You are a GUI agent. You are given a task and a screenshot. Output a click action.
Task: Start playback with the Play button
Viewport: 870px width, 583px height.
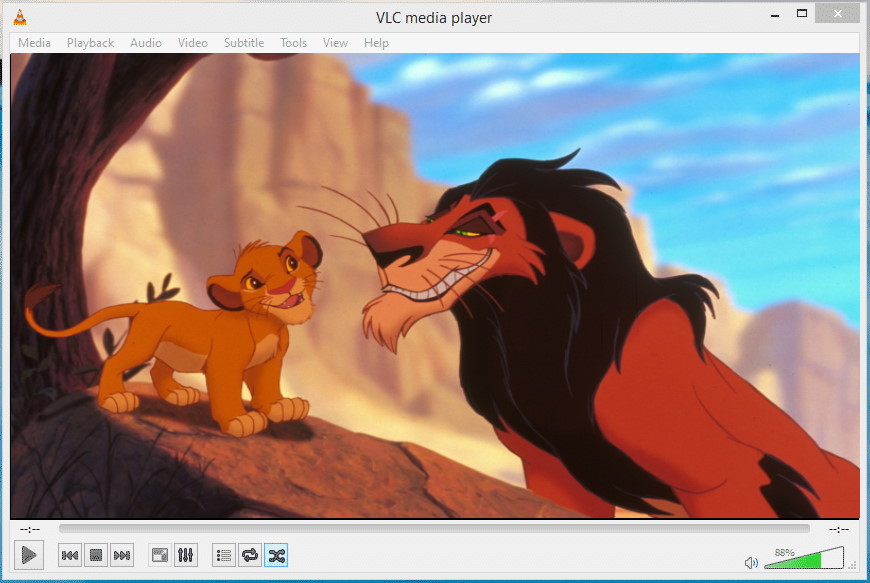(29, 555)
